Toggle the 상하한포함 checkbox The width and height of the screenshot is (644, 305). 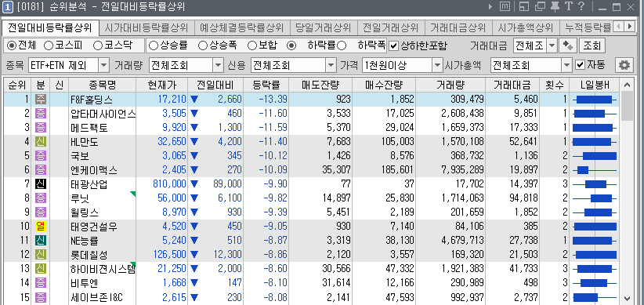(x=393, y=45)
